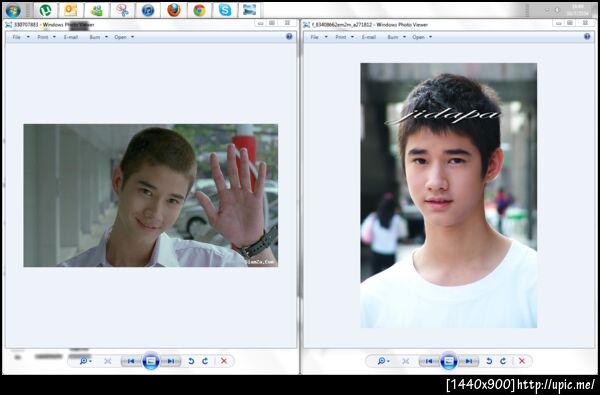Open zoom magnifier in left viewer
The image size is (600, 395).
(85, 361)
